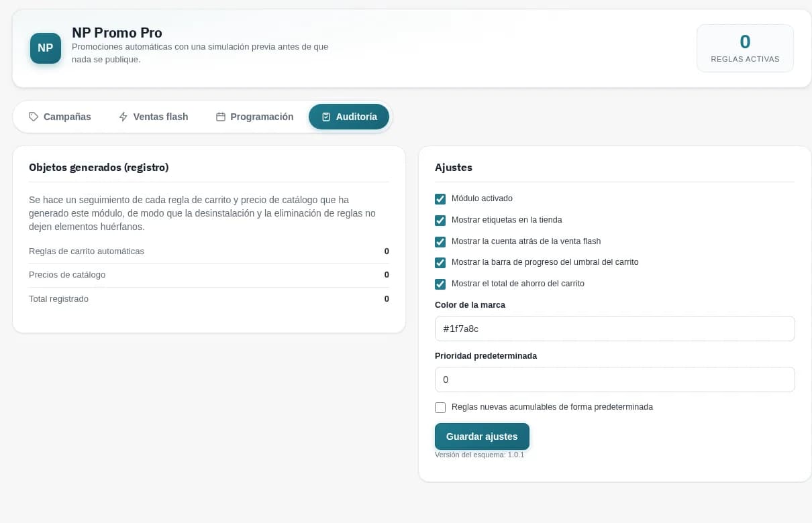Screen dimensions: 812x523
Task: Click the calendar icon beside Programación
Action: pos(220,117)
